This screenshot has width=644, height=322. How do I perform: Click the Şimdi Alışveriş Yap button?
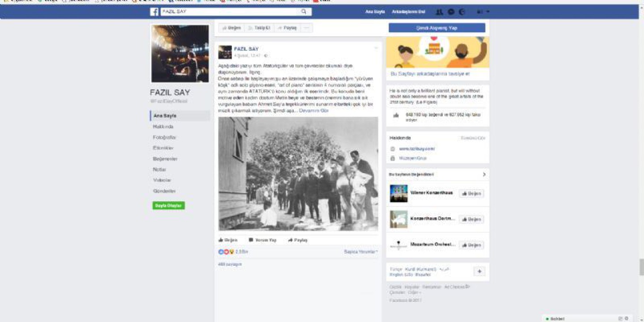point(436,28)
